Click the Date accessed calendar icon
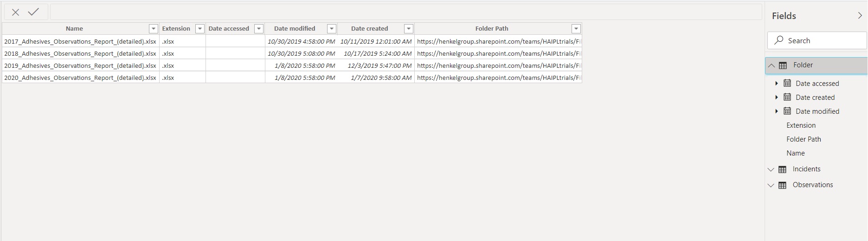This screenshot has width=868, height=241. coord(787,83)
